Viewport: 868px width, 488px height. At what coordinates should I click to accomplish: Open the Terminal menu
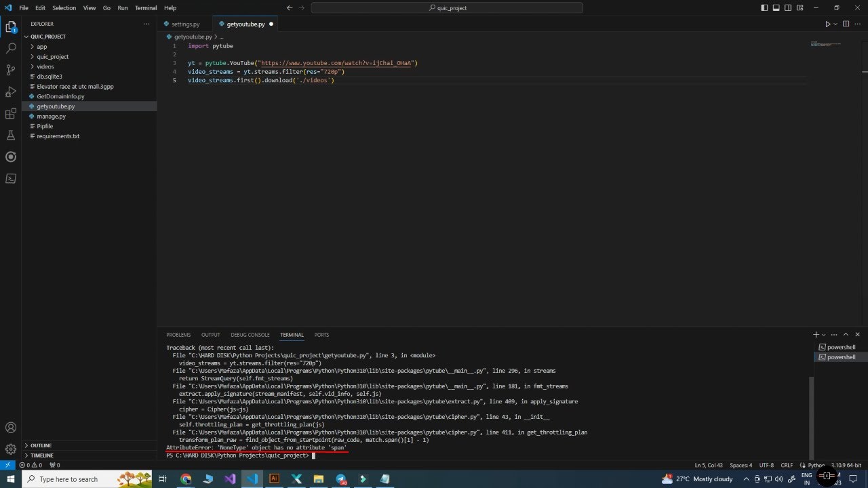pos(146,8)
